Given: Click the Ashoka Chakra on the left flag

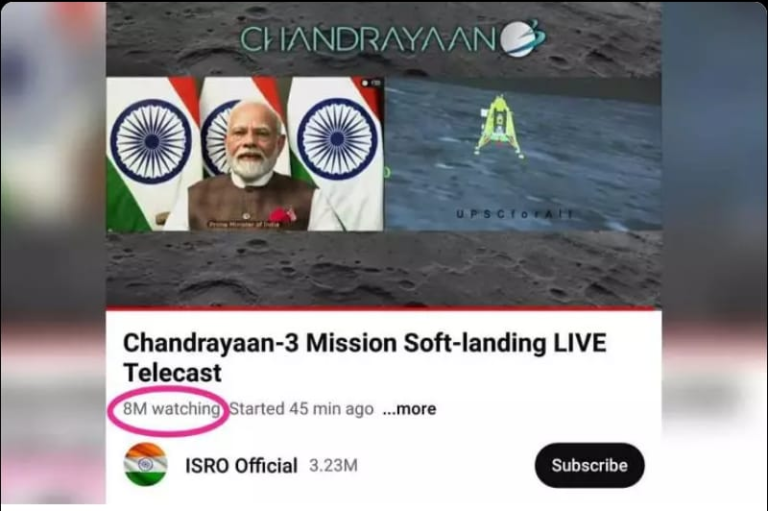Looking at the screenshot, I should pos(151,142).
